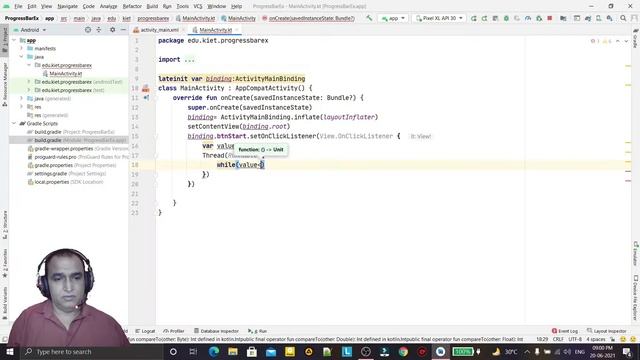This screenshot has width=640, height=360.
Task: Click the 4 spaces indent indicator
Action: tap(596, 339)
